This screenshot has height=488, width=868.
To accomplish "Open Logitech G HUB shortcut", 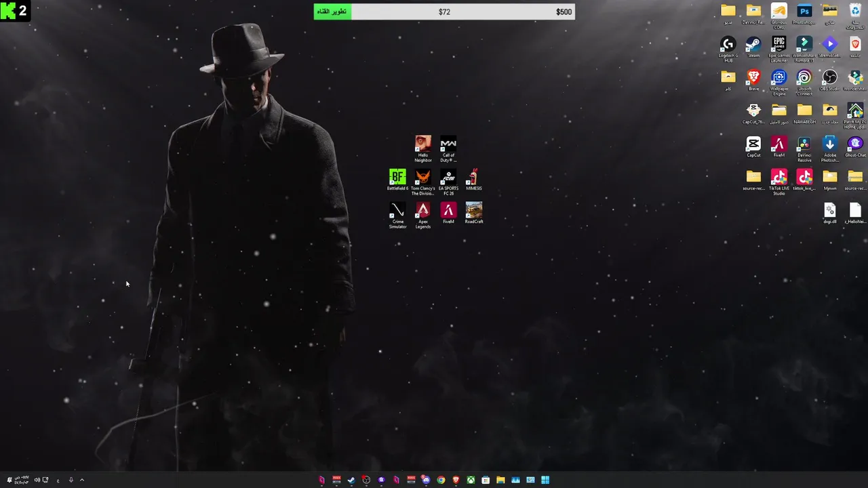I will tap(728, 49).
